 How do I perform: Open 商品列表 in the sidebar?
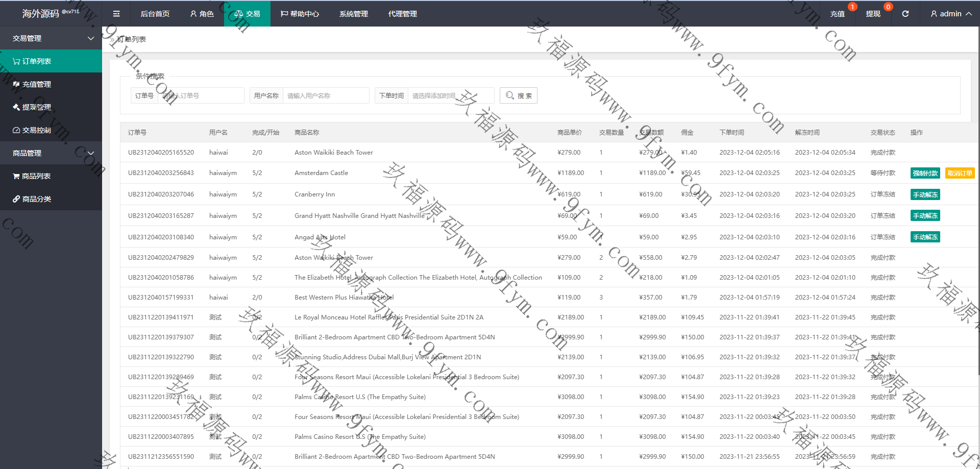(x=36, y=176)
